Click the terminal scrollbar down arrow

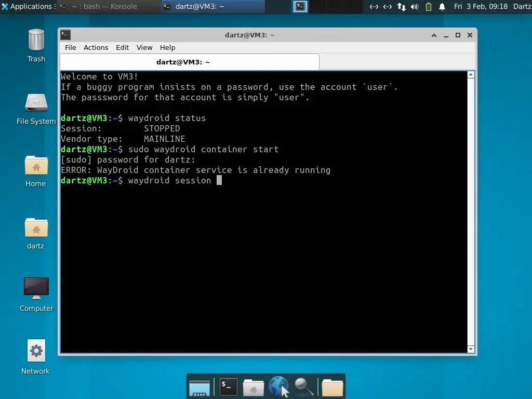click(471, 349)
